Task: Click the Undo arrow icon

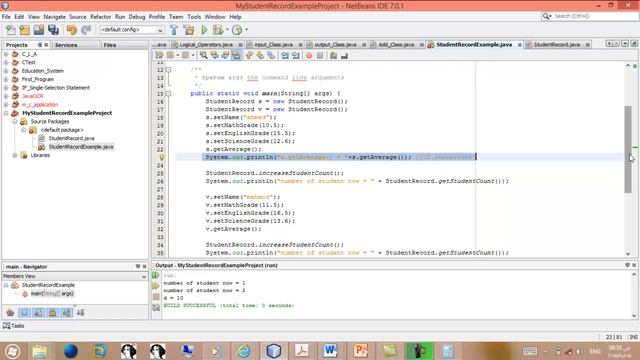Action: click(x=71, y=30)
